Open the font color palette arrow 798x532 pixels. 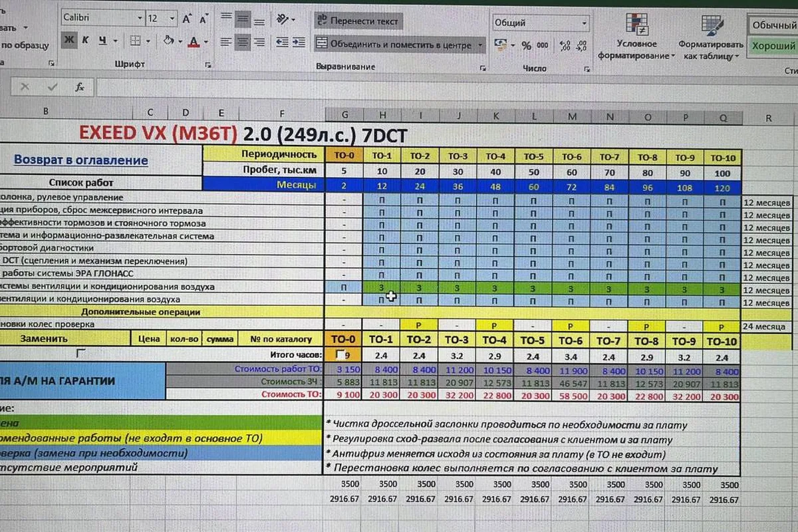click(x=206, y=42)
